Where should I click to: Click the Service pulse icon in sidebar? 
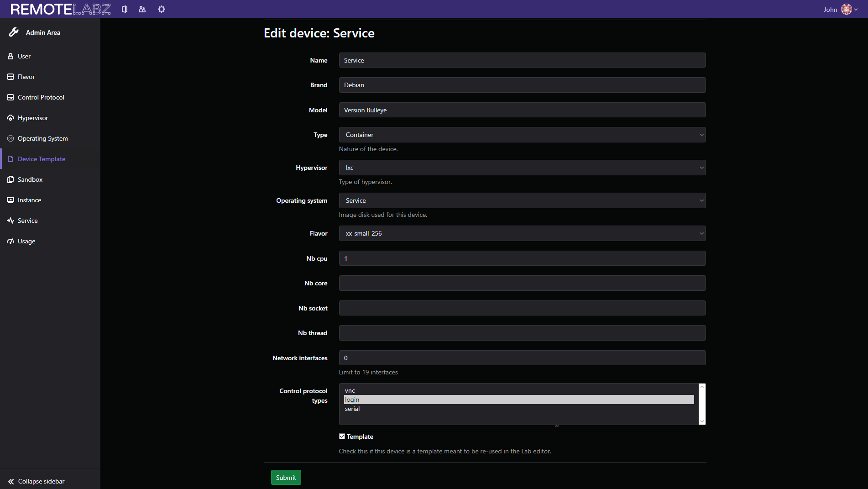(10, 221)
